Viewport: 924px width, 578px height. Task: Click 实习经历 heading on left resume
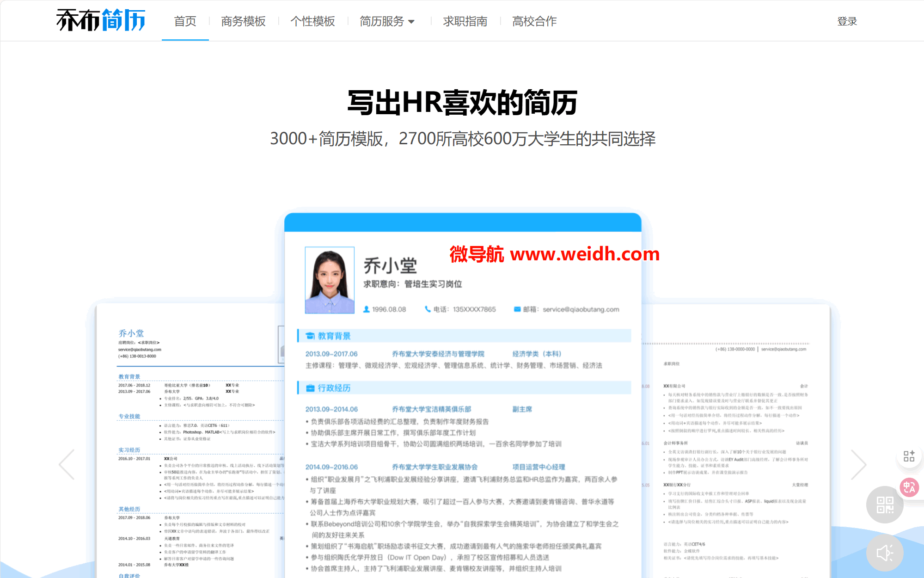coord(129,450)
